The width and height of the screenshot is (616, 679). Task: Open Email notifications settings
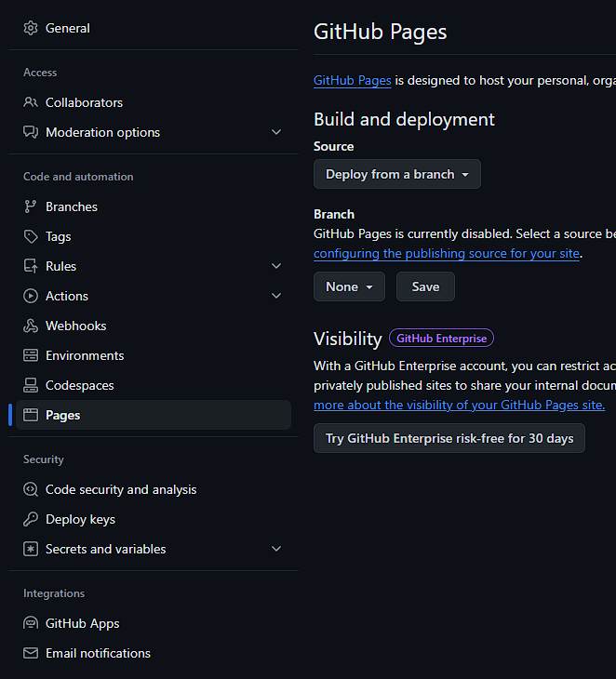coord(154,653)
